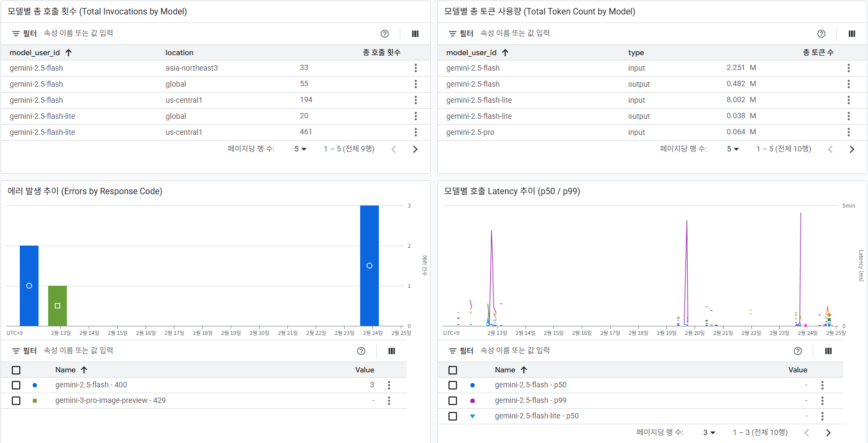Open more options for gemini-2.5-flash - p50 legend

pyautogui.click(x=823, y=385)
